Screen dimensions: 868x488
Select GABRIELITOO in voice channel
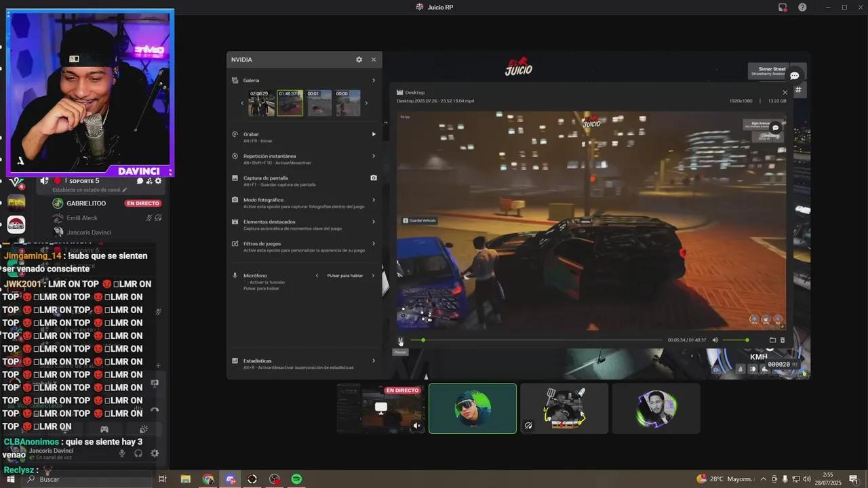86,203
